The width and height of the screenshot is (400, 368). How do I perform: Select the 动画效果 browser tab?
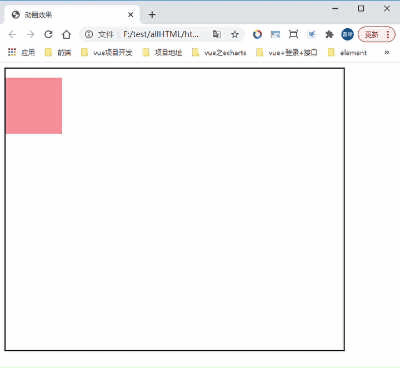(x=72, y=15)
